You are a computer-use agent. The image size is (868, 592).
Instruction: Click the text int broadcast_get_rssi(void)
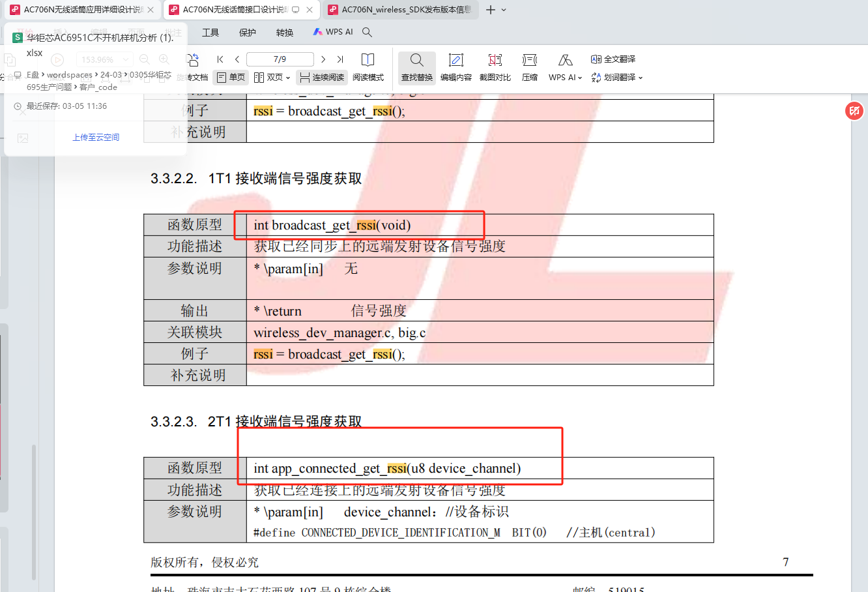click(332, 226)
